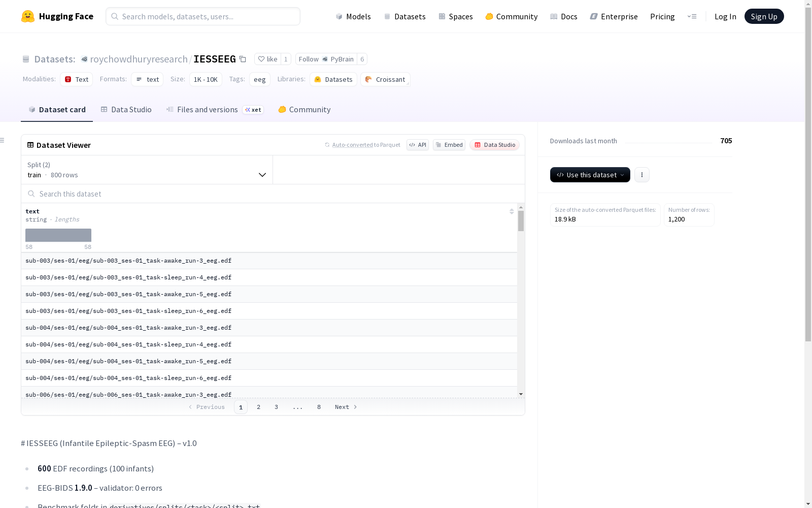Viewport: 812px width, 508px height.
Task: Click the Embed button
Action: pos(449,145)
